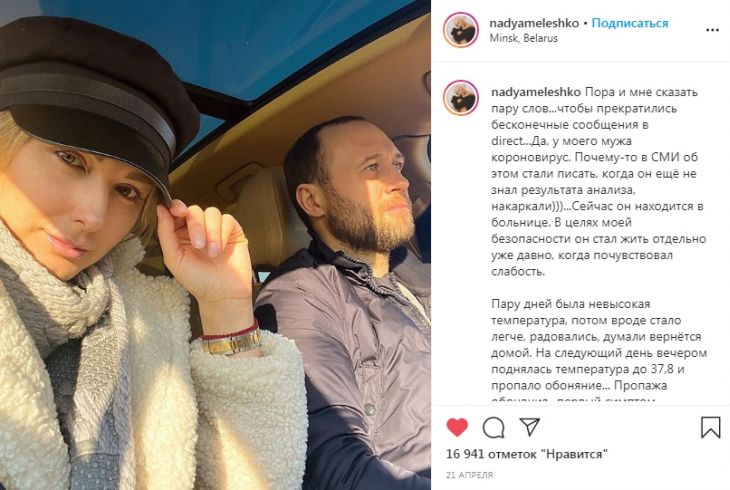View the 16 941 отметок "Нравится" likes list
Screen dimensions: 730x490
click(527, 454)
